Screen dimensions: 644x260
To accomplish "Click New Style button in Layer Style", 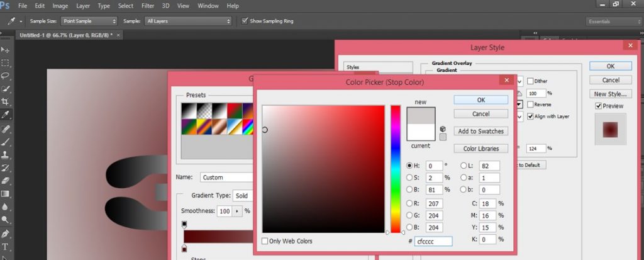I will point(610,94).
